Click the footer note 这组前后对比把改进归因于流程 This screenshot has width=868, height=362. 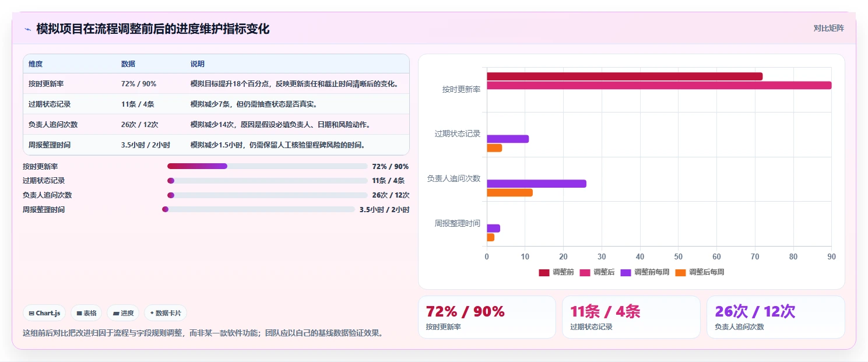tap(203, 333)
